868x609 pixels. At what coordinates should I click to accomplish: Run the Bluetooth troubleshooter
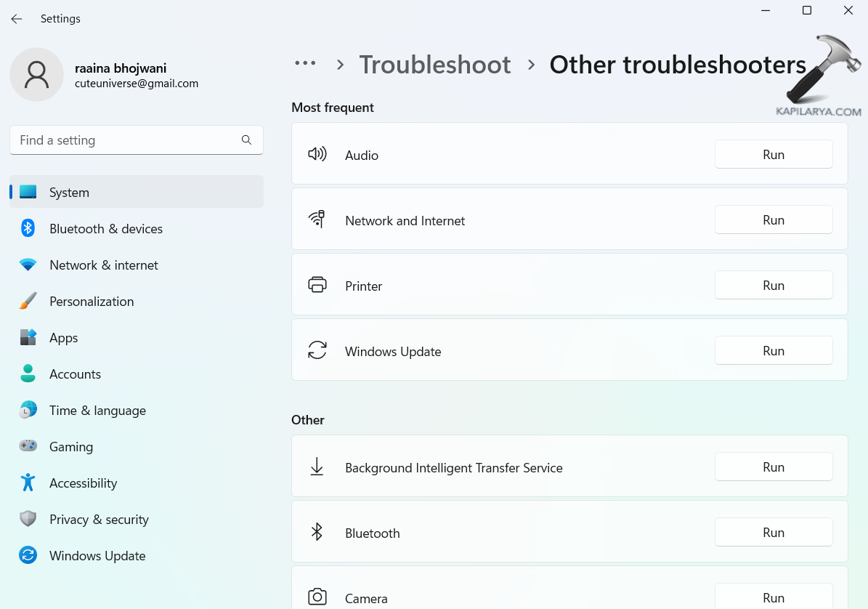click(773, 533)
